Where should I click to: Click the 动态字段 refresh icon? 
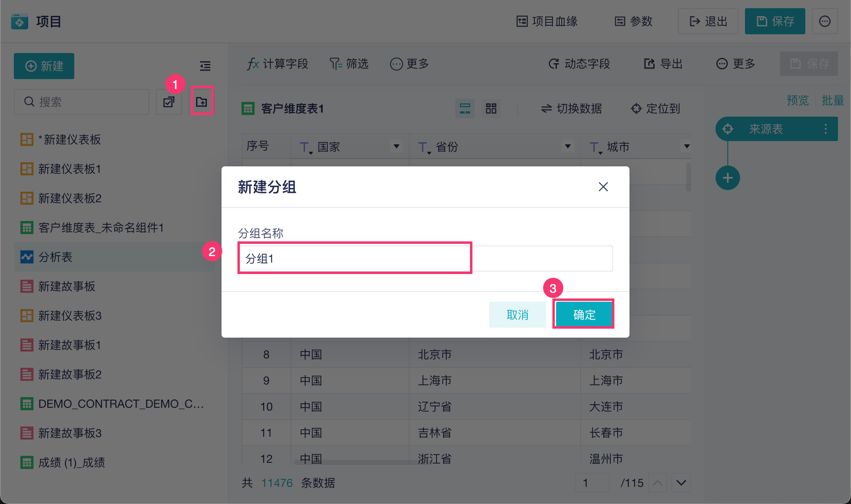tap(554, 64)
